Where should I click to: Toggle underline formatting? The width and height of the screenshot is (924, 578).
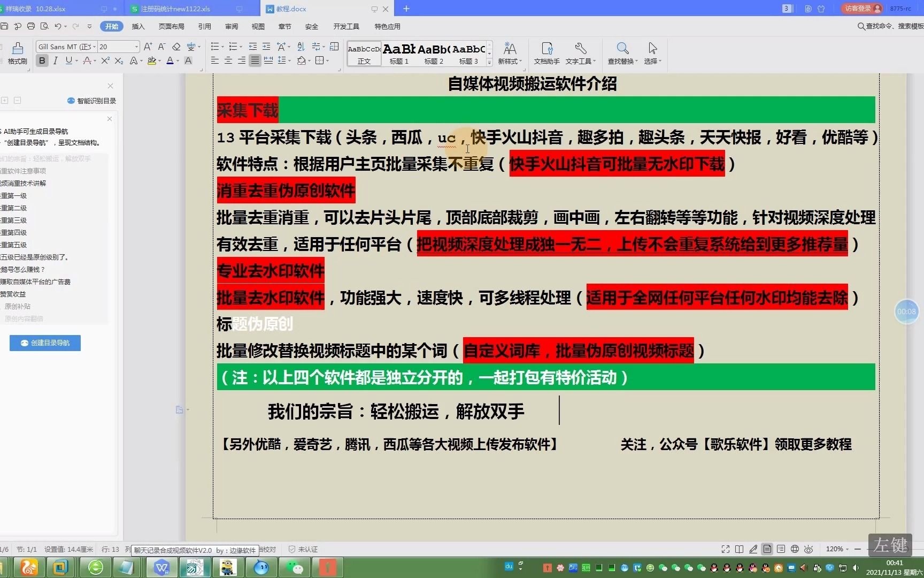pyautogui.click(x=68, y=60)
